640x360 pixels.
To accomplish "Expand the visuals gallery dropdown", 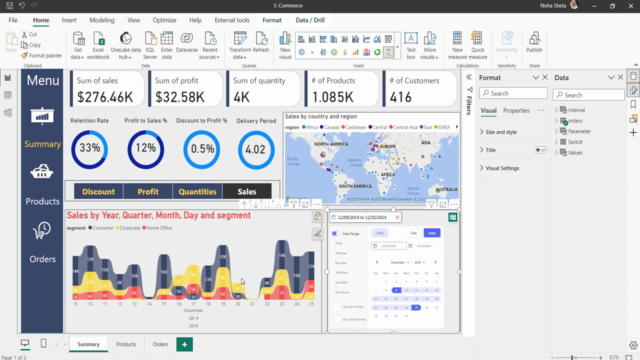I will (397, 47).
